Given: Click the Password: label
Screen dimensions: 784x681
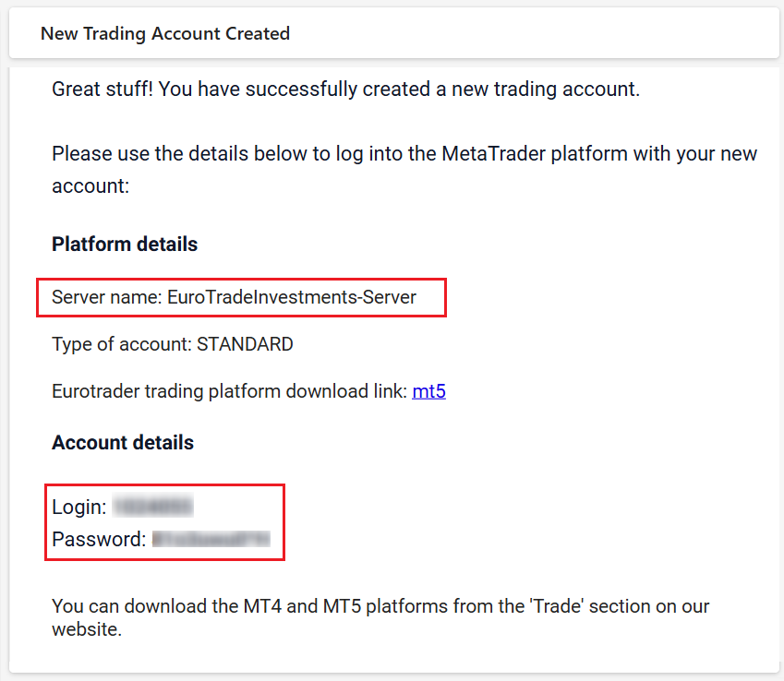Looking at the screenshot, I should click(x=99, y=539).
